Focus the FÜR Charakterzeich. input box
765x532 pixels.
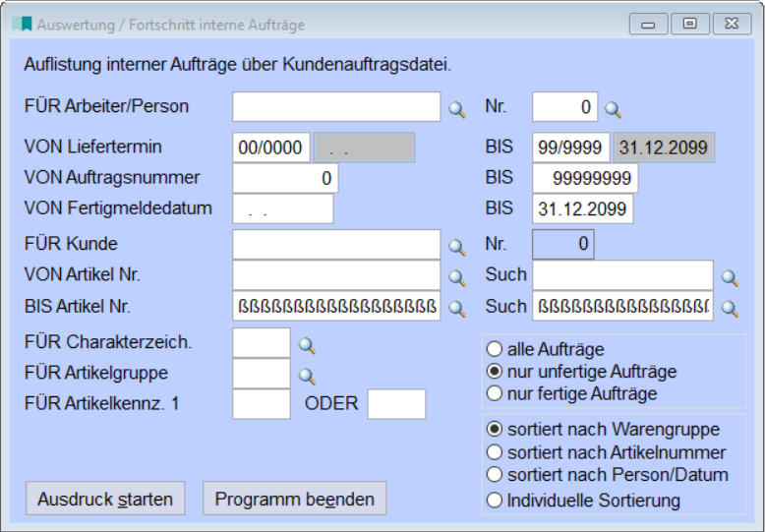(262, 342)
